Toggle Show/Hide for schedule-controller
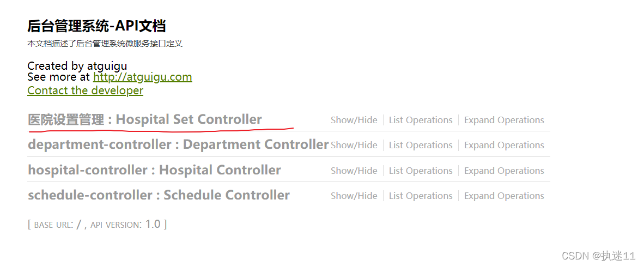644x266 pixels. pyautogui.click(x=354, y=196)
